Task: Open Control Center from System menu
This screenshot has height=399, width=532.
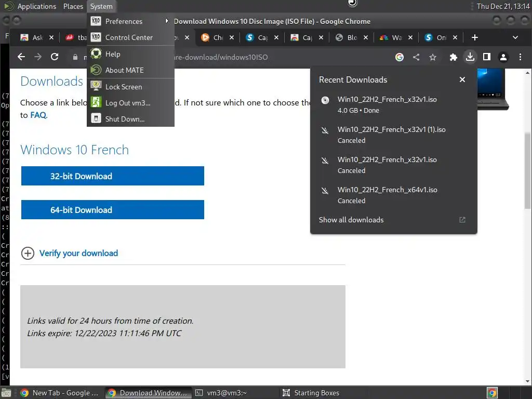Action: [130, 37]
